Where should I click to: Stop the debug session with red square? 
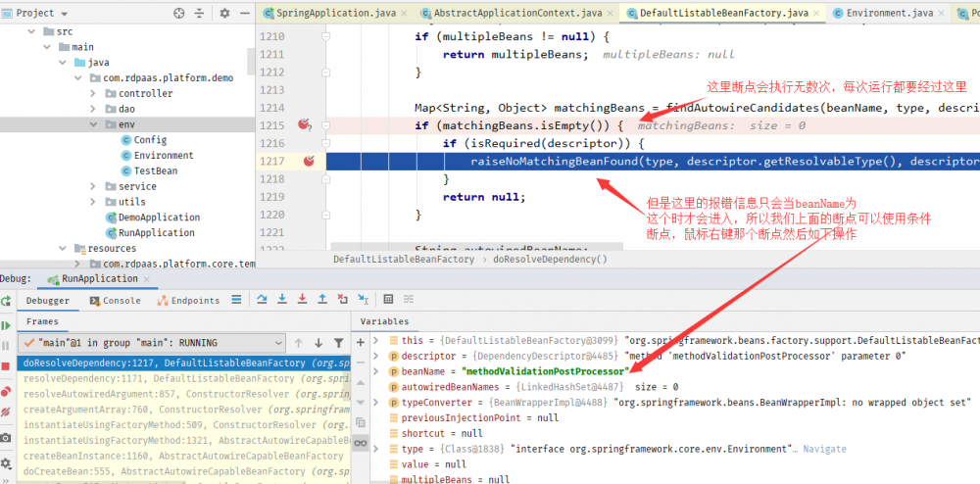(6, 365)
